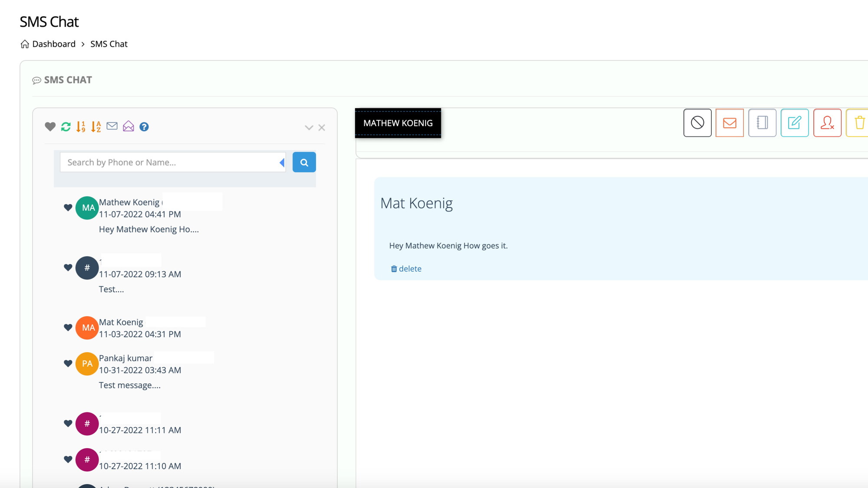This screenshot has width=868, height=488.
Task: Click the red remove user icon button
Action: coord(827,123)
